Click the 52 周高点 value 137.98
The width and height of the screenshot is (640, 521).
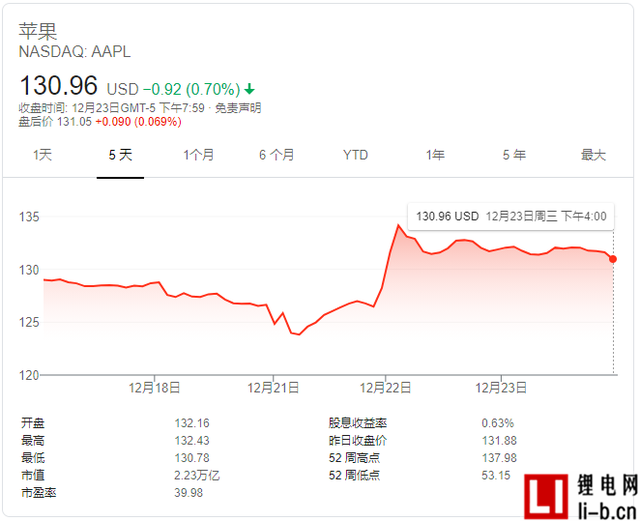click(499, 458)
